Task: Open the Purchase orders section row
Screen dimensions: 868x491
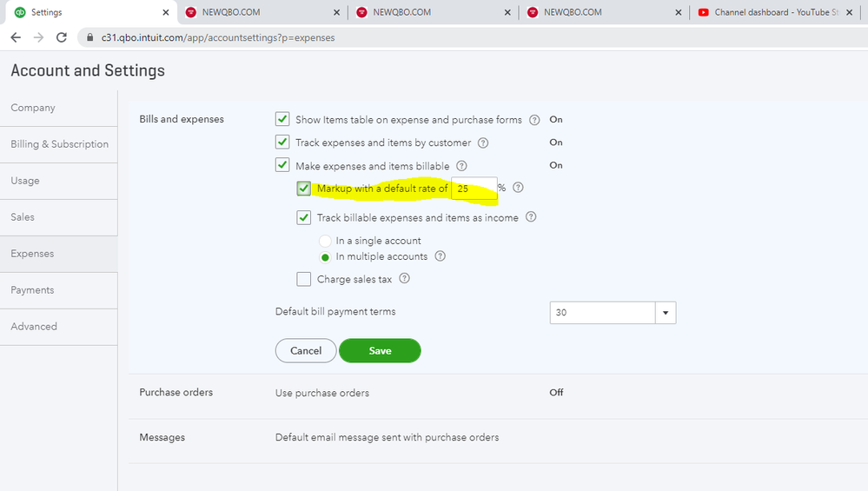Action: (x=498, y=396)
